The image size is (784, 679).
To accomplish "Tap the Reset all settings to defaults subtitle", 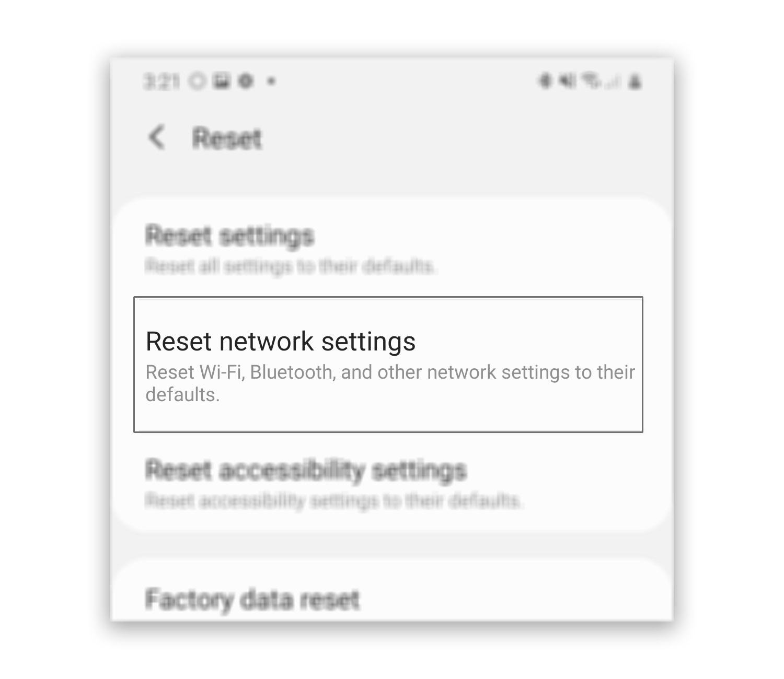I will 291,266.
